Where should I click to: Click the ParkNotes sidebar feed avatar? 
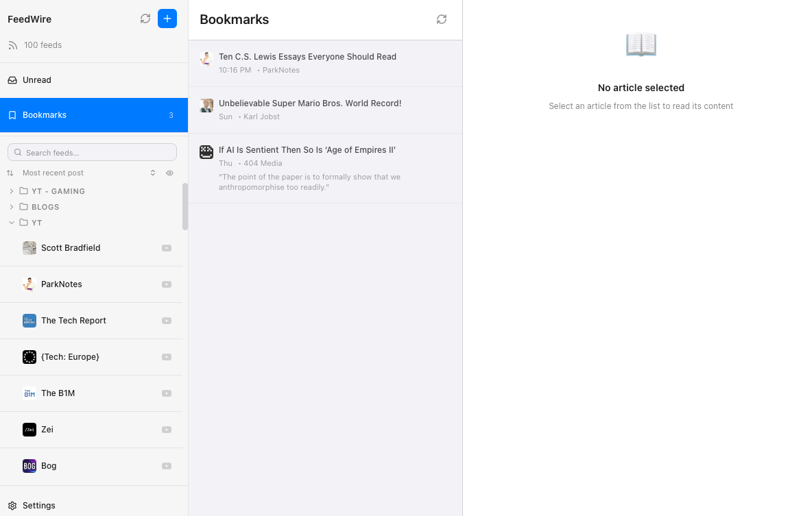click(29, 284)
